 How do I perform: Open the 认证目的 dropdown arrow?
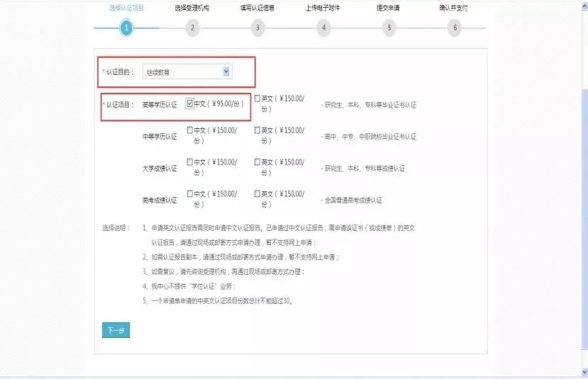pos(226,72)
